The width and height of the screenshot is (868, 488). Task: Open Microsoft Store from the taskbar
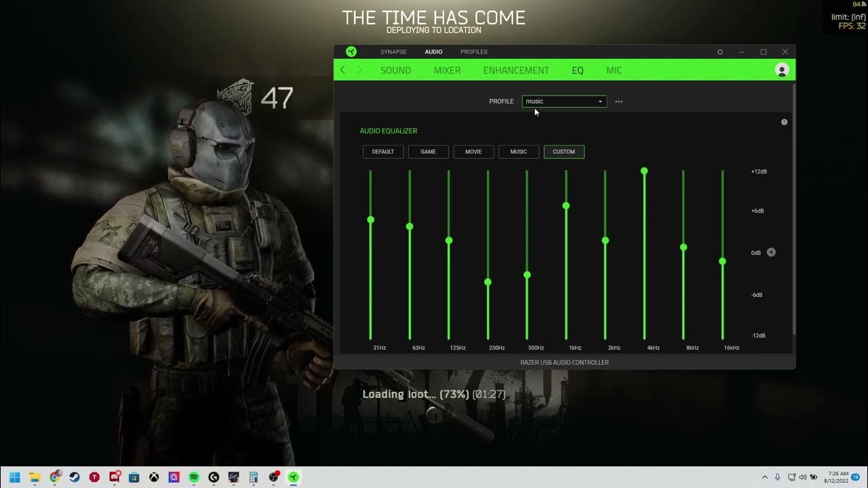point(134,477)
